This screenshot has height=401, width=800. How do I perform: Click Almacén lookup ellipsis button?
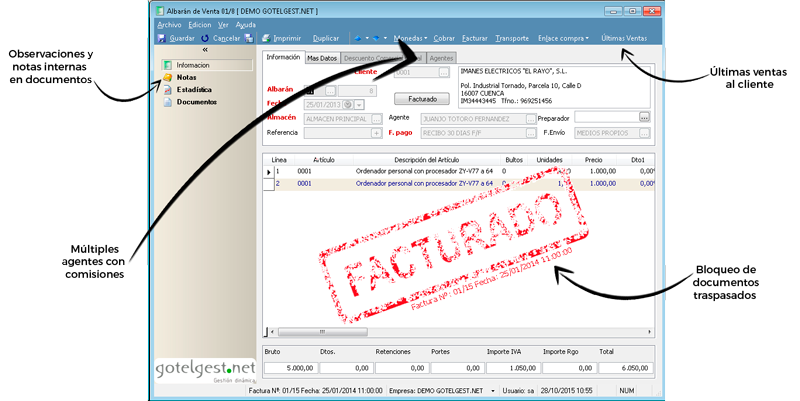pos(377,119)
